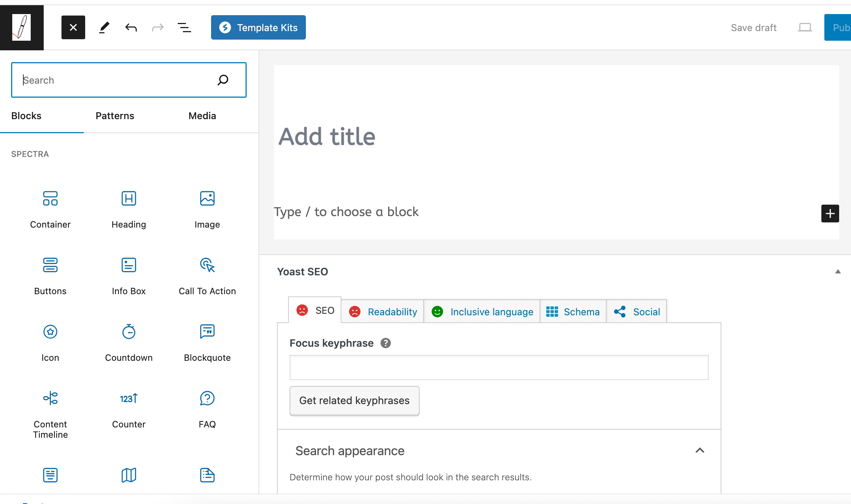
Task: Open the Inclusive language tab
Action: click(482, 312)
